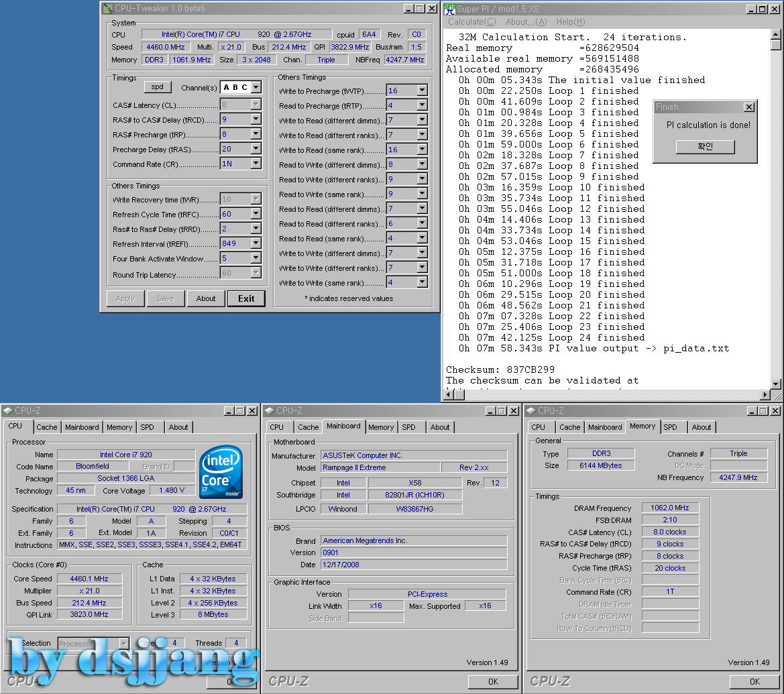The image size is (784, 694).
Task: Expand the RAS# Precharge (tRP) dropdown
Action: 256,134
